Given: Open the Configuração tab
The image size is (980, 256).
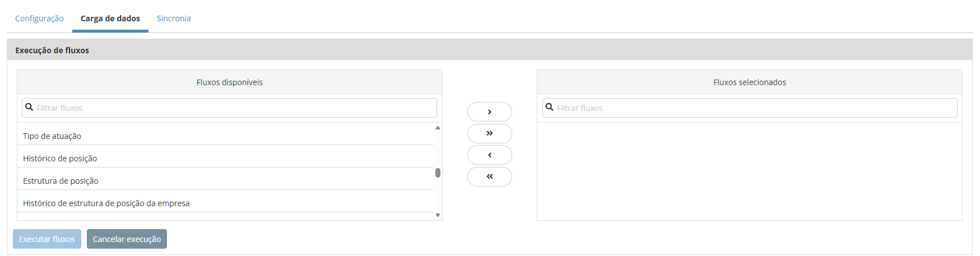Looking at the screenshot, I should pyautogui.click(x=39, y=18).
